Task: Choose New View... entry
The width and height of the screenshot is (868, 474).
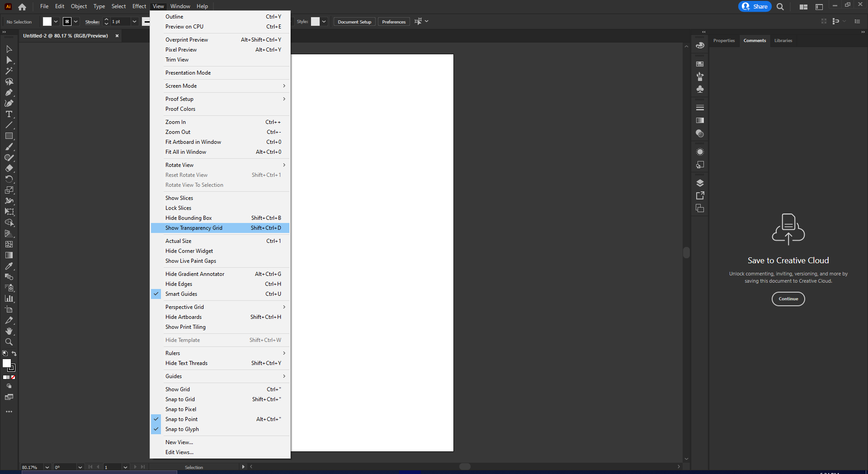Action: [220, 442]
